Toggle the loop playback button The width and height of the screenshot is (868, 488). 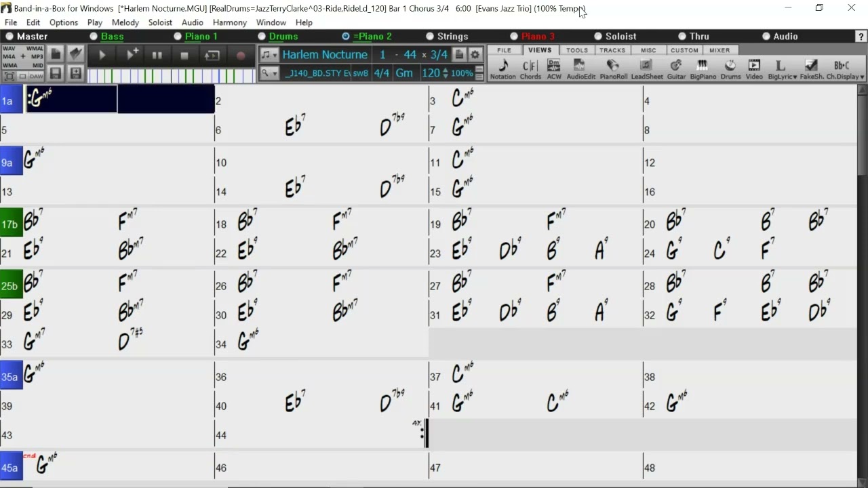(212, 56)
